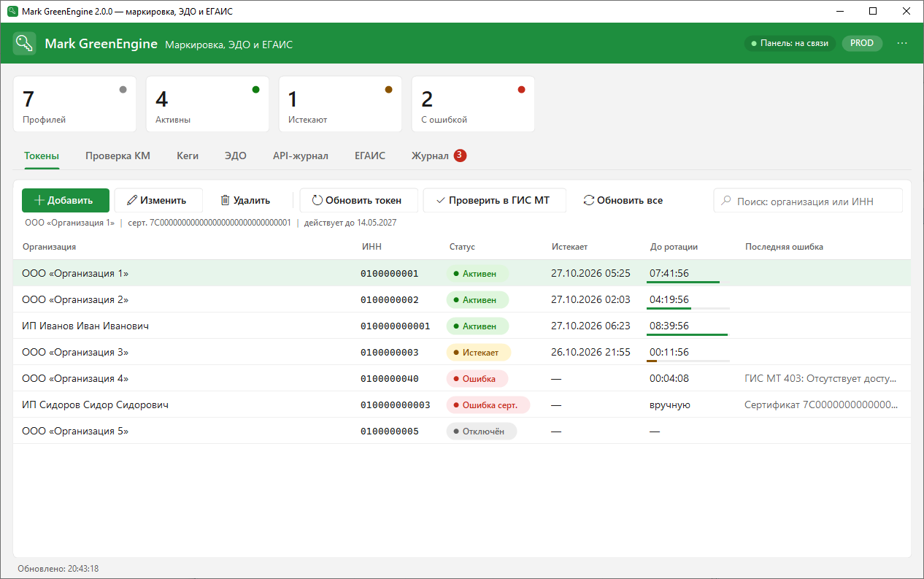Viewport: 924px width, 579px height.
Task: Sort by Истекает column header
Action: tap(569, 247)
